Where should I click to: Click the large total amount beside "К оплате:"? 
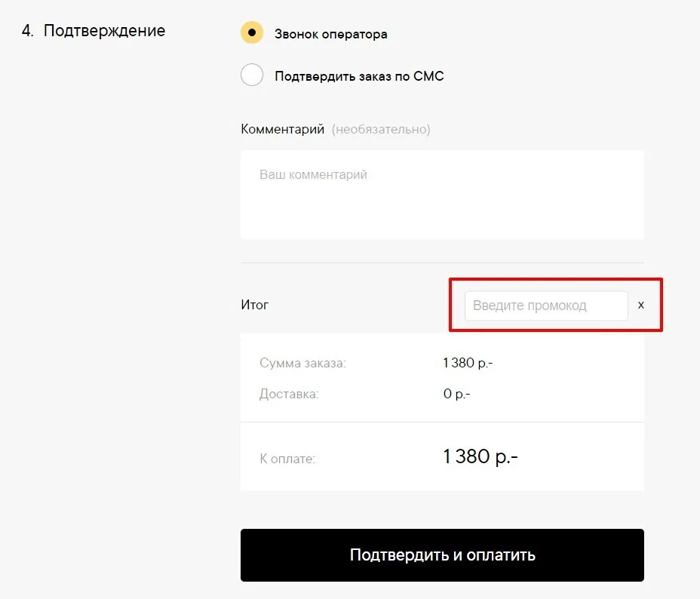pyautogui.click(x=480, y=456)
